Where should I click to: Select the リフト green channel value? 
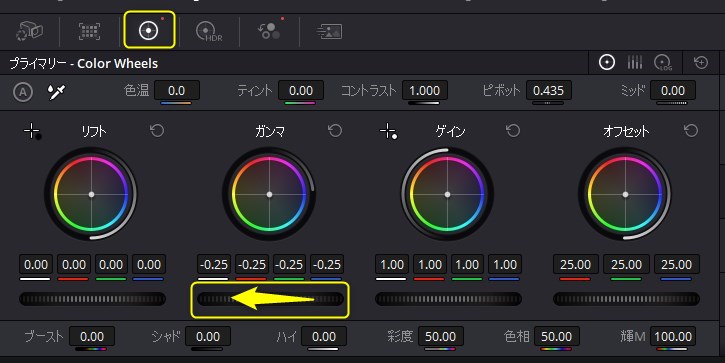tap(111, 265)
